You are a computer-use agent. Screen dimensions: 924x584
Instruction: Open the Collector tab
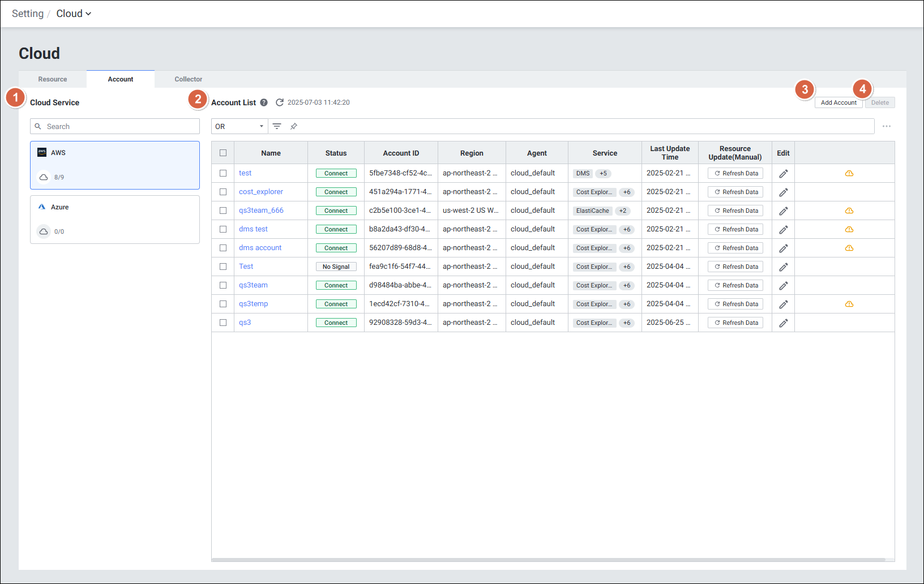coord(188,79)
